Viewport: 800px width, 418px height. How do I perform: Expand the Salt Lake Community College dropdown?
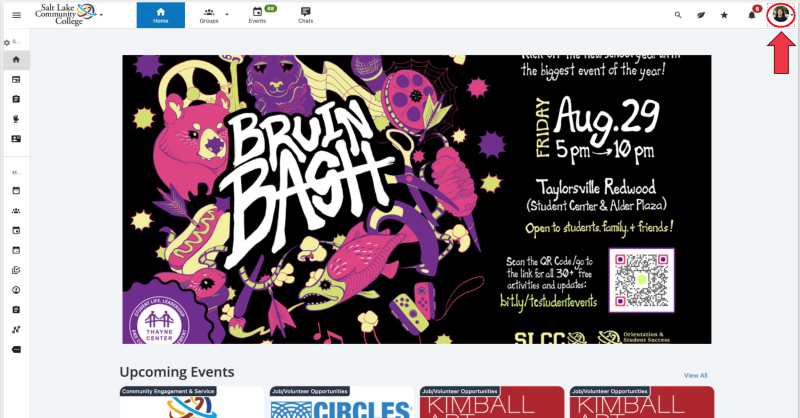102,15
